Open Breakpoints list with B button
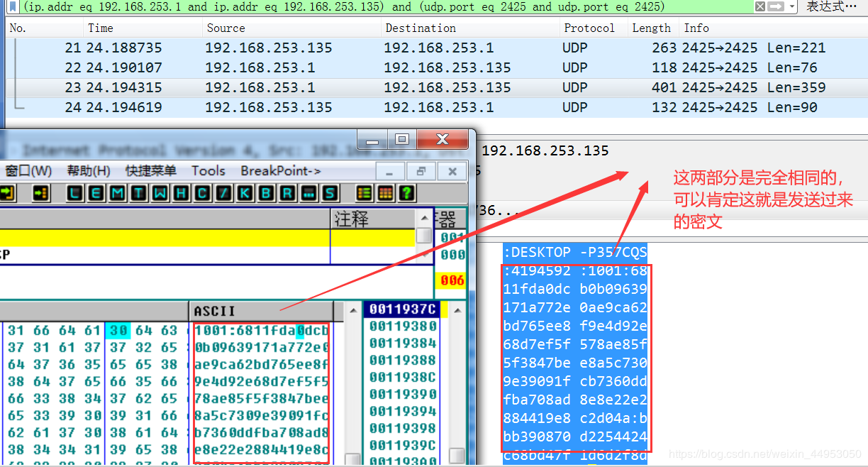The image size is (868, 467). (x=267, y=193)
